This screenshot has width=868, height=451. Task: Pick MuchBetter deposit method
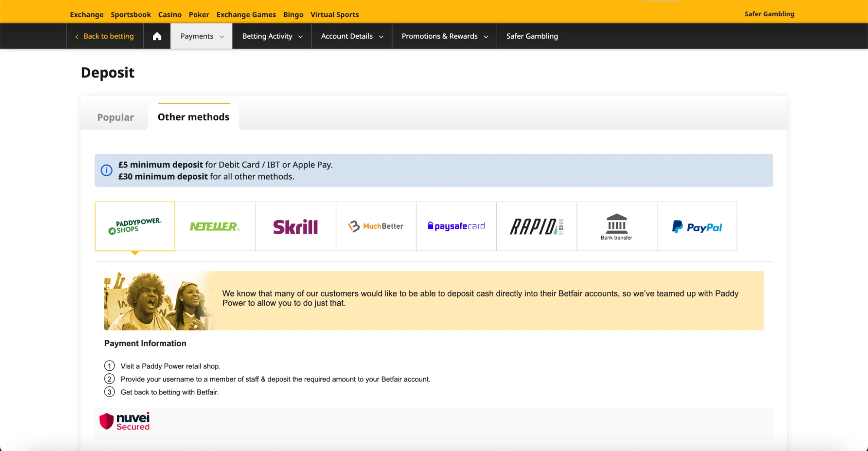click(x=376, y=226)
